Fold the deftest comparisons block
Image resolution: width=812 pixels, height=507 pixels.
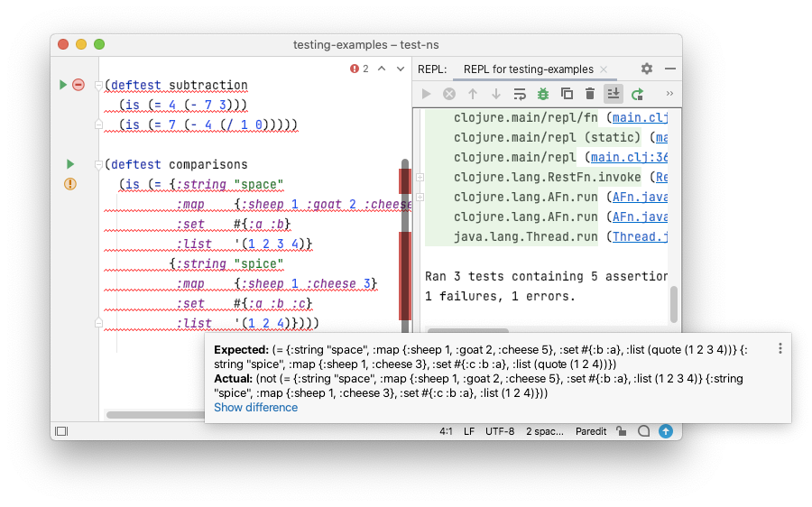tap(98, 165)
